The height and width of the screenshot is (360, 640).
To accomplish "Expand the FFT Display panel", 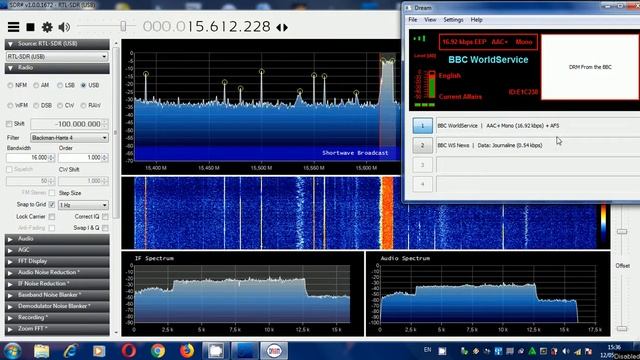I will [x=57, y=261].
